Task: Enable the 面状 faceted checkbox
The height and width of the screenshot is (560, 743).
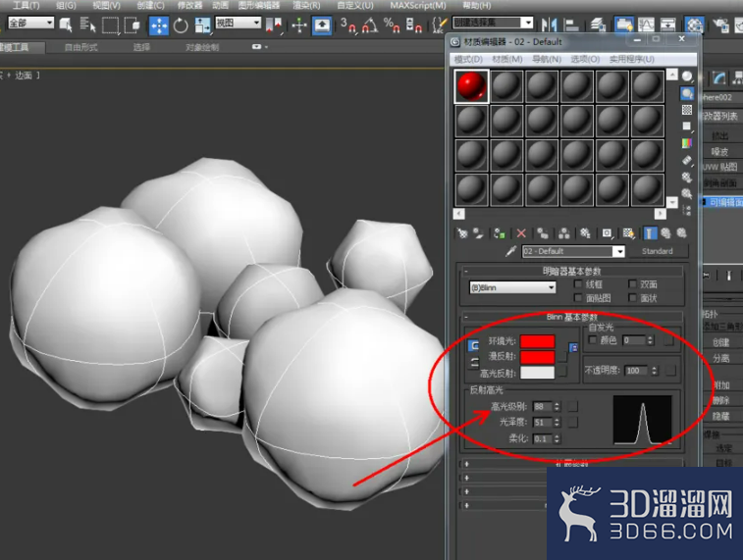Action: [632, 298]
